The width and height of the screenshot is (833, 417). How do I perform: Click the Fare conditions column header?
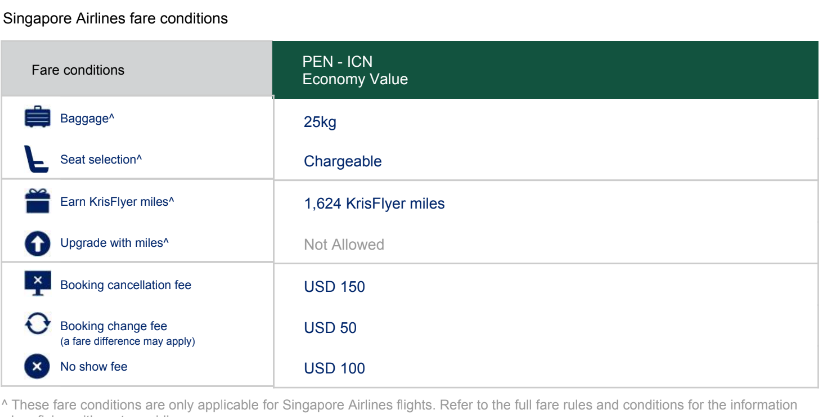tap(78, 70)
